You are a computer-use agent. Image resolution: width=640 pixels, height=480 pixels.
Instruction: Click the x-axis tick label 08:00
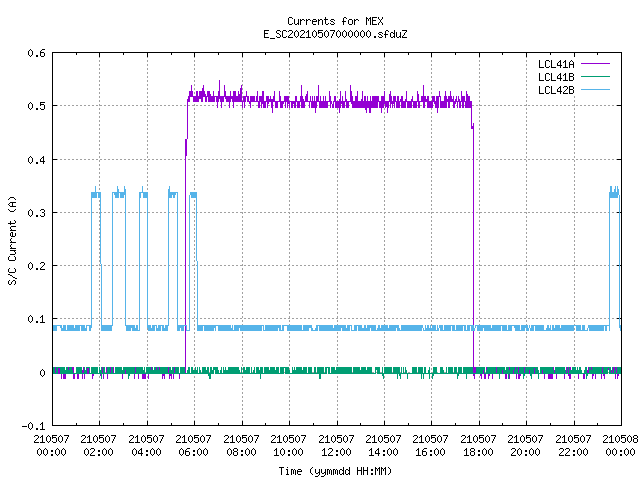point(241,452)
